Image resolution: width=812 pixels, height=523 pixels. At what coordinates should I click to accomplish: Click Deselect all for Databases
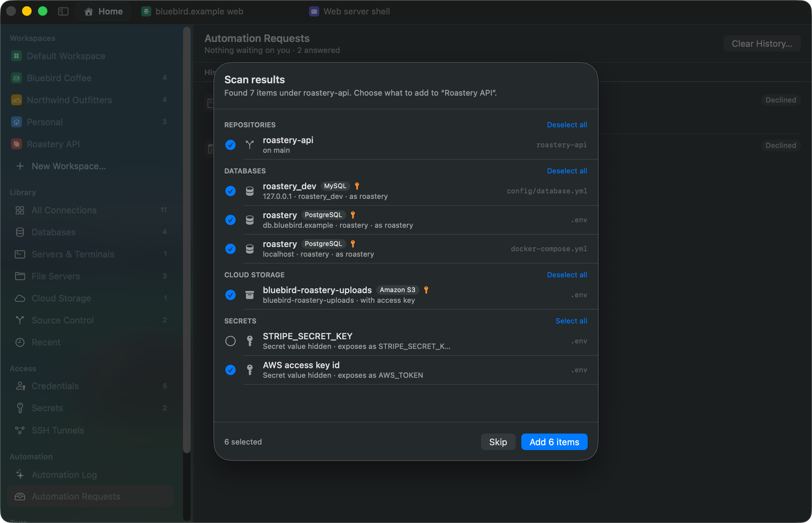567,171
